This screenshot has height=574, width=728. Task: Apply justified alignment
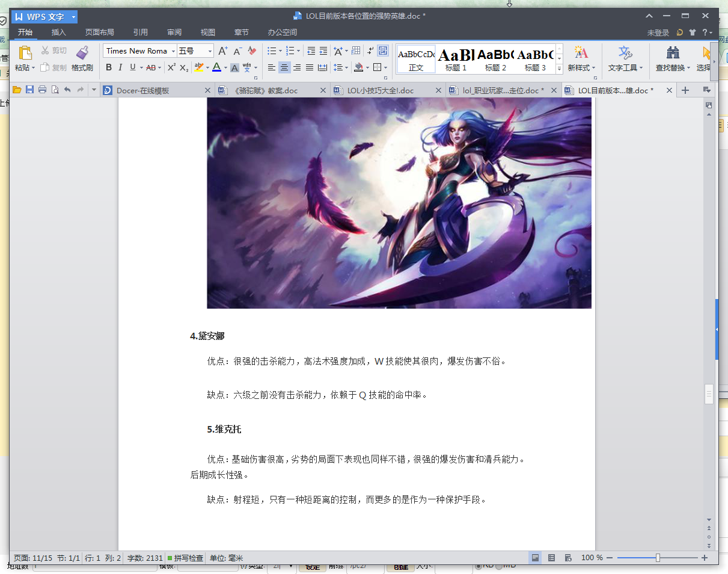click(x=310, y=67)
